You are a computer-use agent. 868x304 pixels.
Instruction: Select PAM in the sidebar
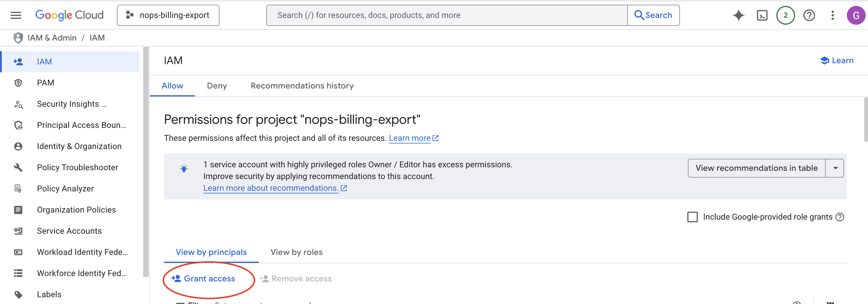[x=46, y=83]
